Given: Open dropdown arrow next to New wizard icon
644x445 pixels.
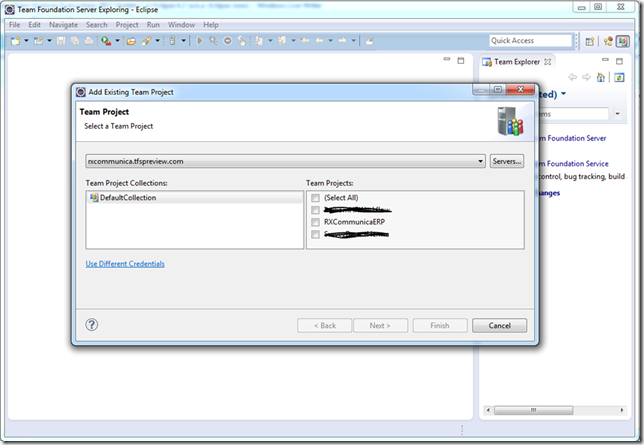Looking at the screenshot, I should click(x=26, y=41).
